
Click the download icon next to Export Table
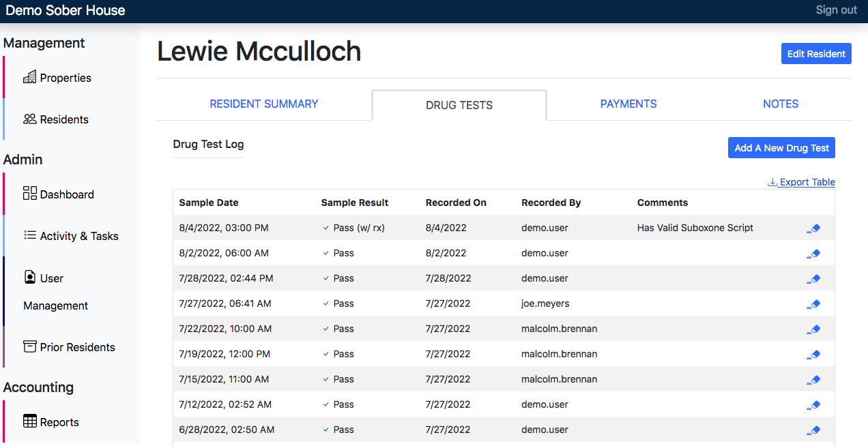click(x=772, y=182)
